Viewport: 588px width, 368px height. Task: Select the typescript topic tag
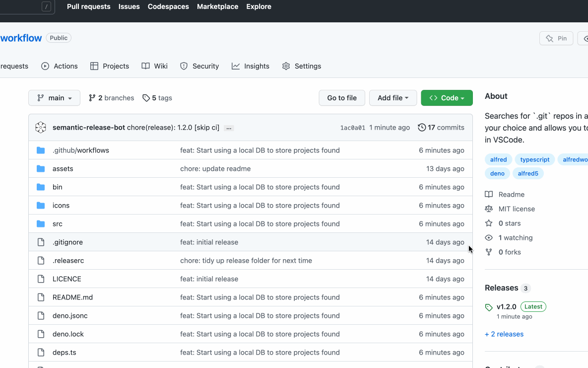pos(535,159)
